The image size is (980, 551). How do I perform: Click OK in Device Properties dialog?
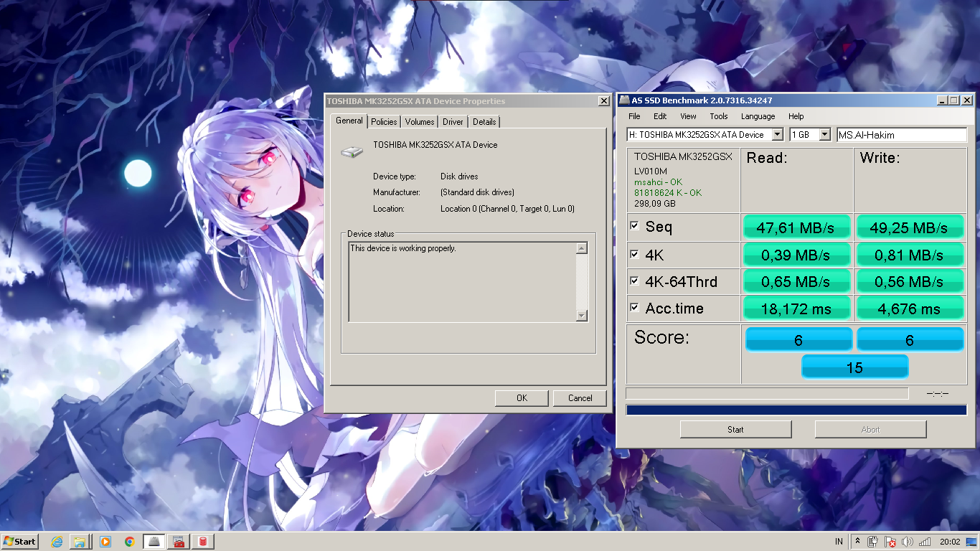(x=522, y=398)
